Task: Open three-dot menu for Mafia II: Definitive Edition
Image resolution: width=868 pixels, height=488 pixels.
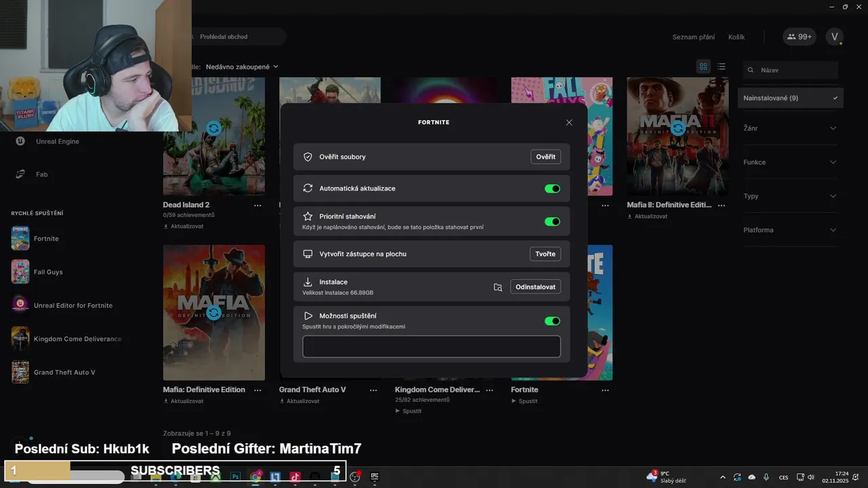Action: 722,205
